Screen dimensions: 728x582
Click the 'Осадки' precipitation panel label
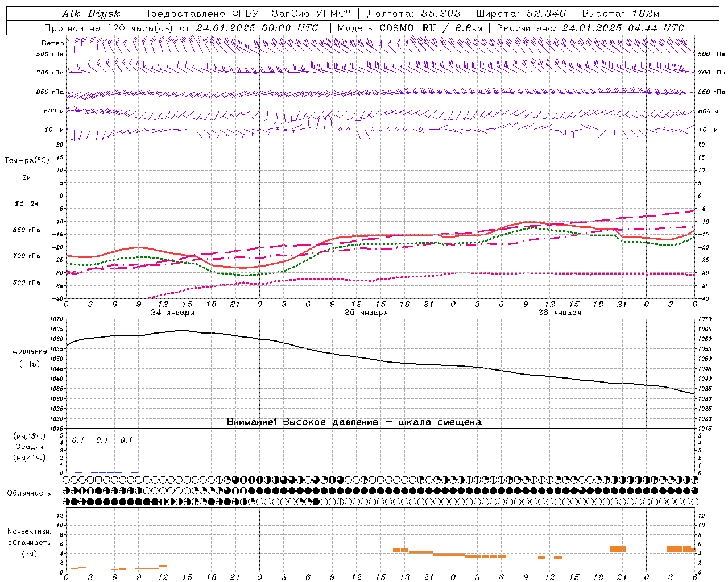click(x=30, y=447)
